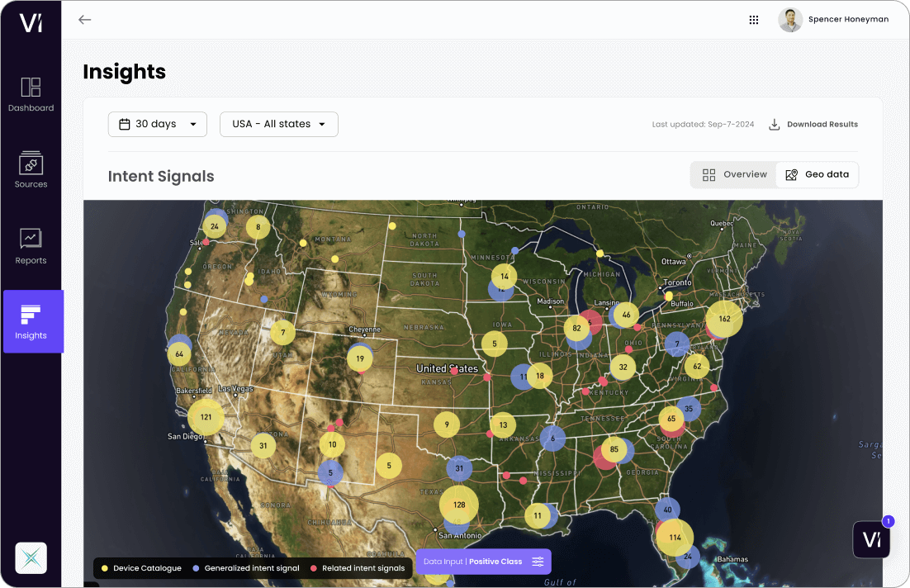The height and width of the screenshot is (588, 910).
Task: Toggle Device Catalogue legend item
Action: (141, 568)
